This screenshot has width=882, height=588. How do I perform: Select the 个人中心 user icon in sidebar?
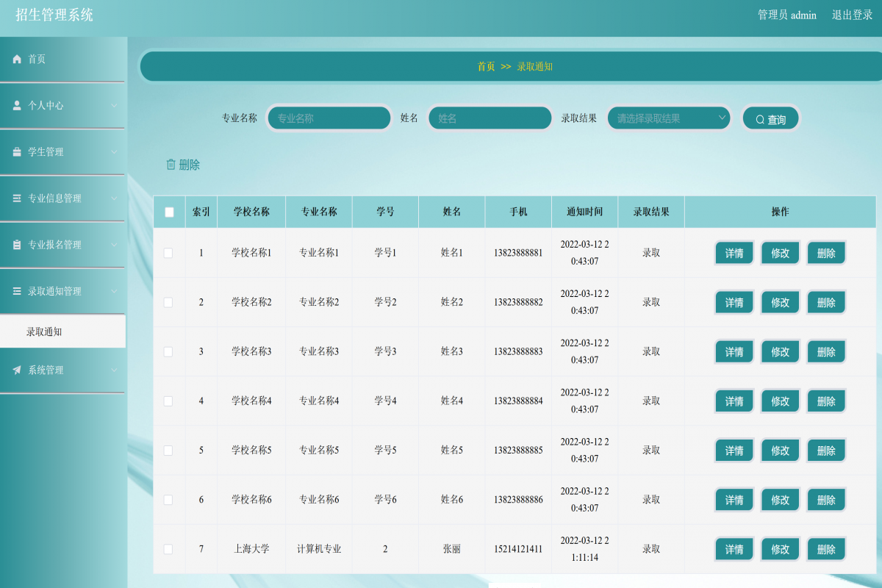coord(16,105)
